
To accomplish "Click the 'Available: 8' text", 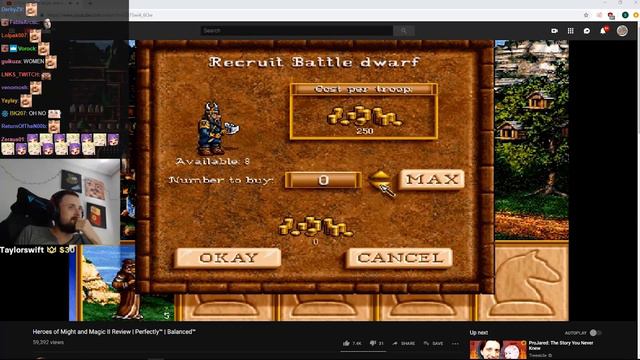I will [x=213, y=162].
